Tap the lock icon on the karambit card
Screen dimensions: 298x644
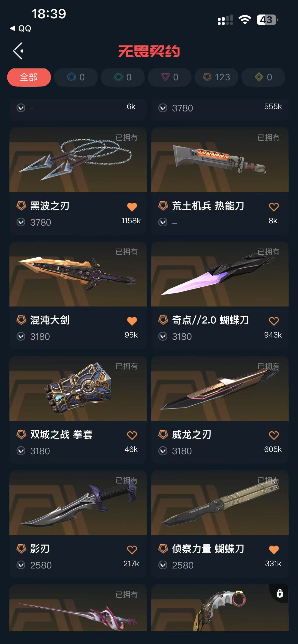point(279,593)
